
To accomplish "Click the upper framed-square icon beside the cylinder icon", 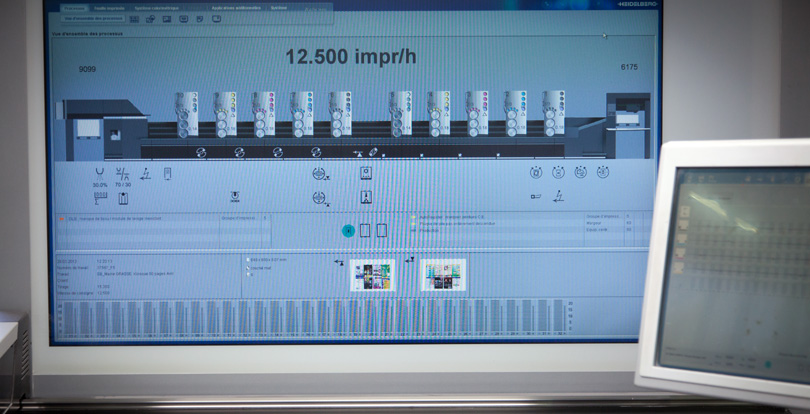I will tap(366, 173).
